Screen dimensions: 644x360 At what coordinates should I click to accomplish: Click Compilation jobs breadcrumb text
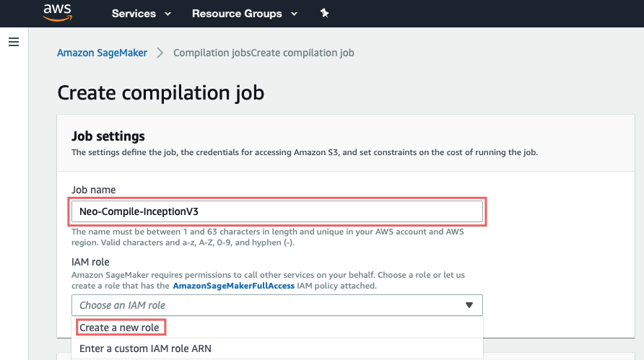pyautogui.click(x=212, y=53)
